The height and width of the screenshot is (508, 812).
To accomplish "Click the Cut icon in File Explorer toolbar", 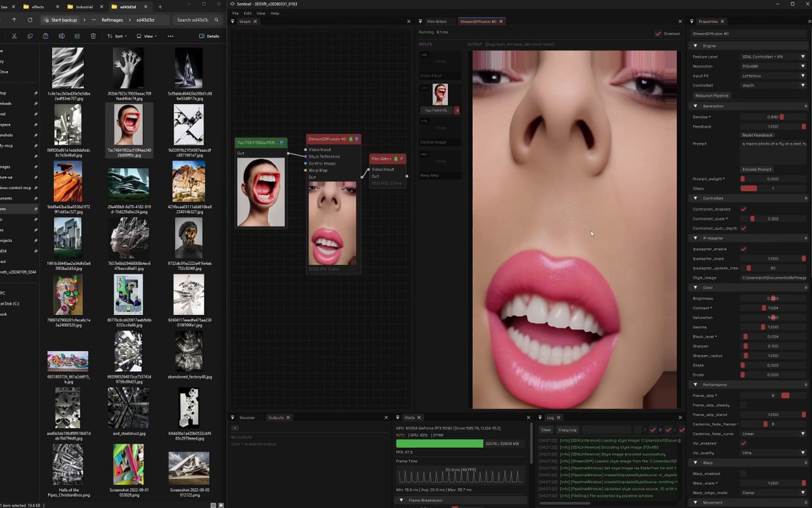I will click(x=13, y=36).
